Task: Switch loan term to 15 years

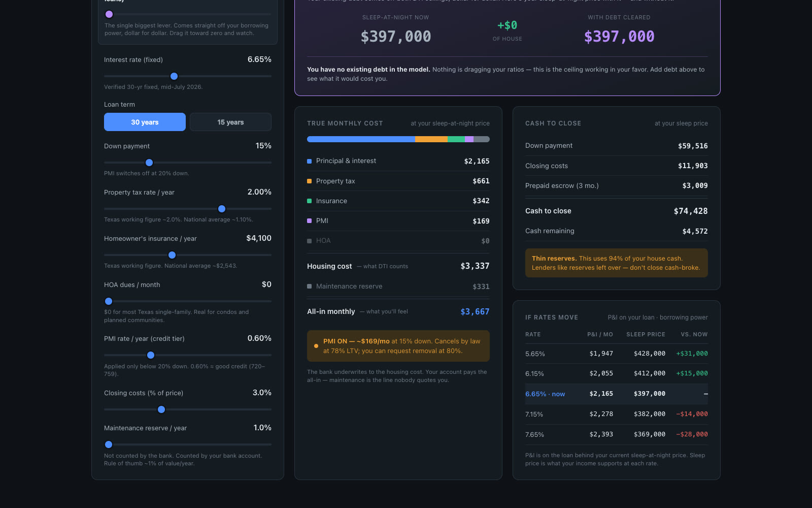Action: click(x=230, y=122)
